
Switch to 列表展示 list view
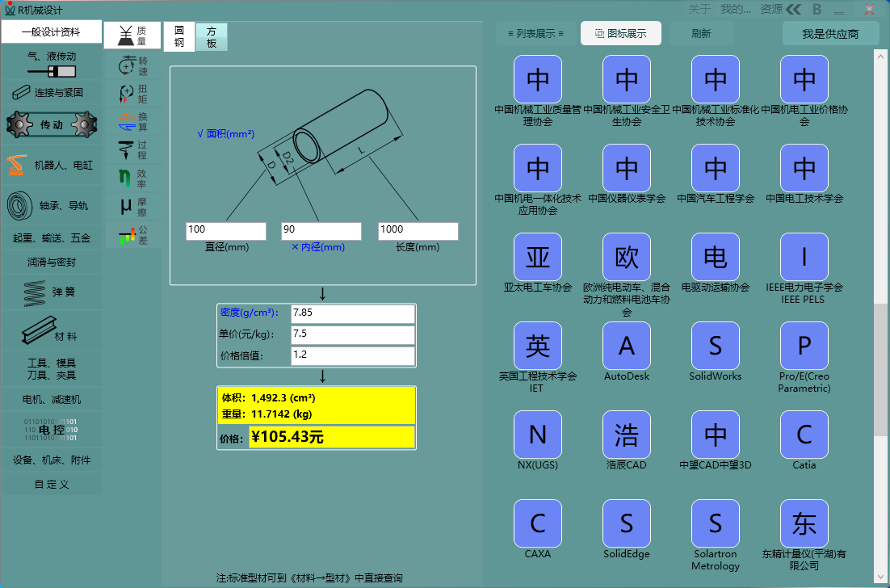point(535,33)
